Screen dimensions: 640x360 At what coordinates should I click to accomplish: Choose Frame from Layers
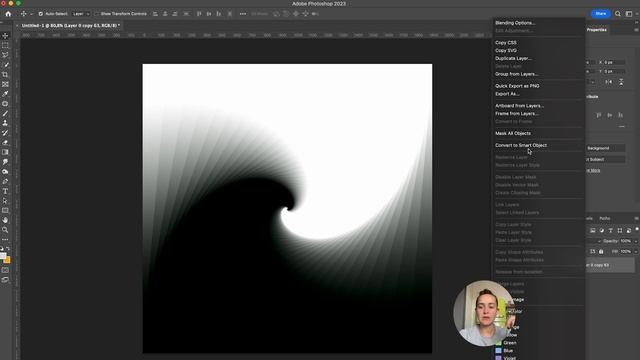(517, 113)
